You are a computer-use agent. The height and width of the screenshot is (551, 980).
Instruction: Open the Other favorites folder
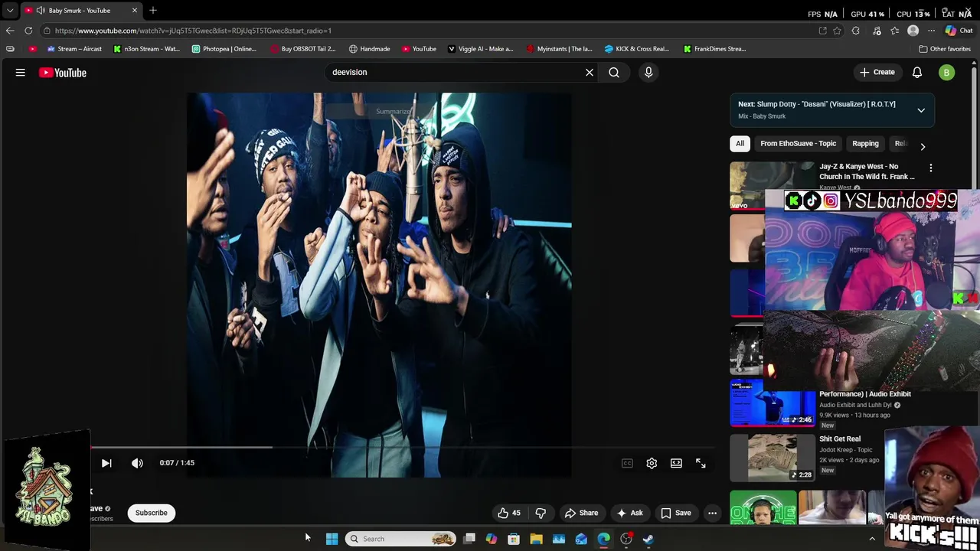[945, 49]
